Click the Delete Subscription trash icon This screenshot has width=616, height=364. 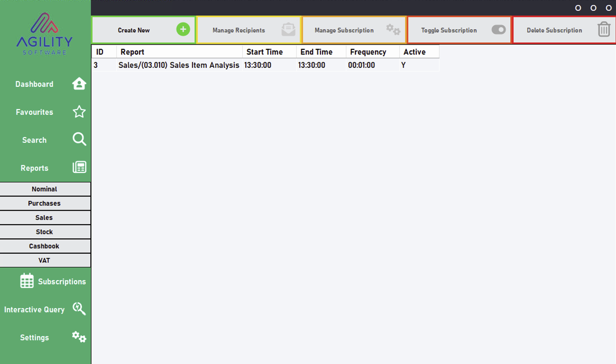tap(604, 29)
